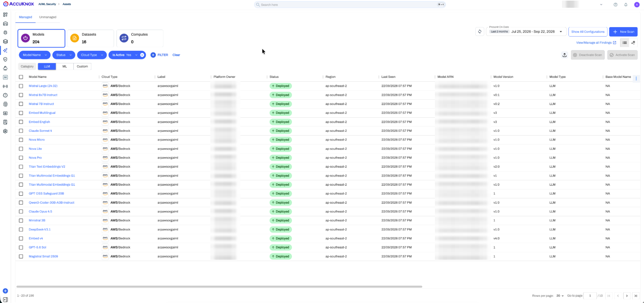
Task: Open the rows per page dropdown
Action: point(560,296)
